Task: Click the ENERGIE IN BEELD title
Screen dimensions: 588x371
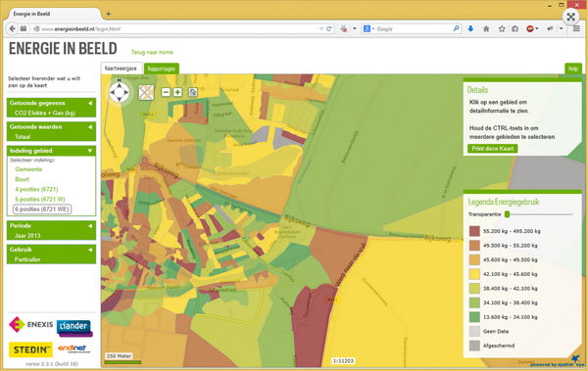Action: click(63, 48)
